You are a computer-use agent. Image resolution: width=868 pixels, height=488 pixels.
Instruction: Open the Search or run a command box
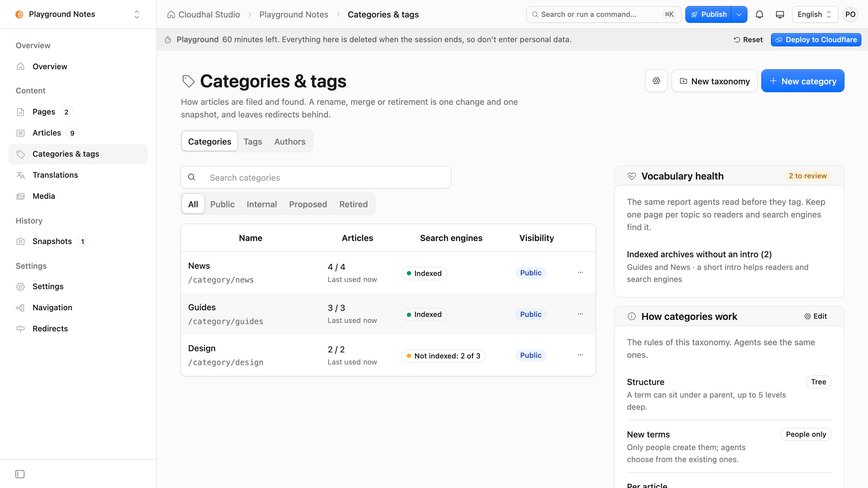pyautogui.click(x=603, y=14)
